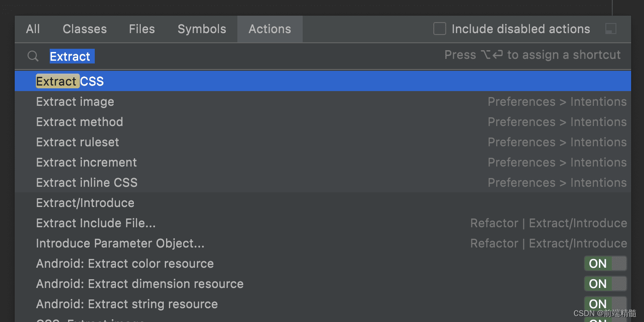Enable the Include disabled actions checkbox
This screenshot has height=322, width=644.
point(439,29)
